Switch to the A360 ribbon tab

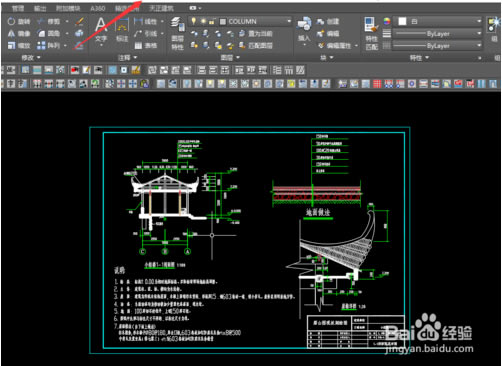tap(98, 8)
